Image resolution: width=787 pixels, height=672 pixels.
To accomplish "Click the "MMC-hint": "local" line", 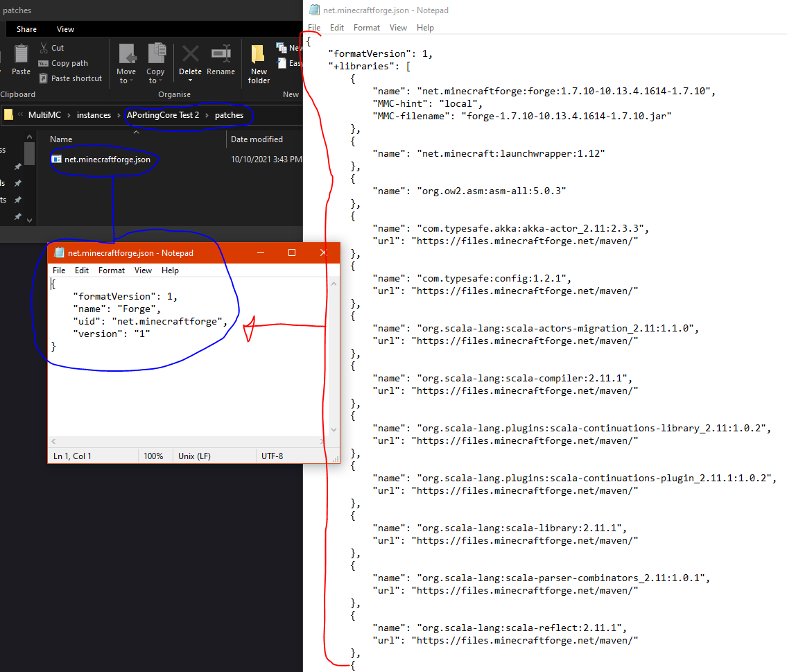I will 427,103.
